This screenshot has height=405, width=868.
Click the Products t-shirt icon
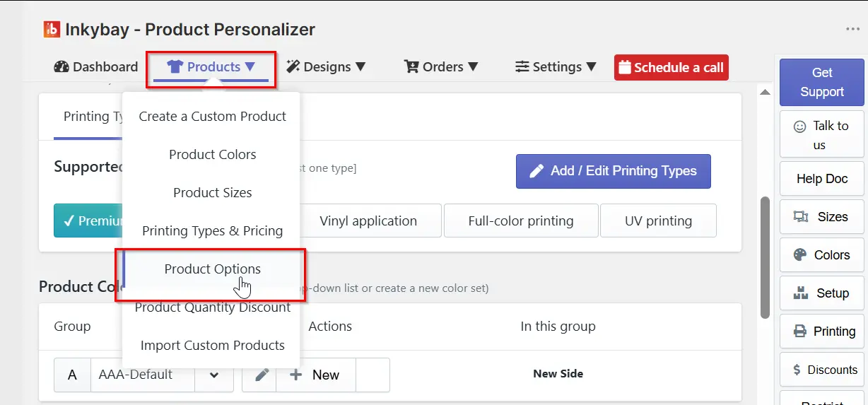click(175, 67)
